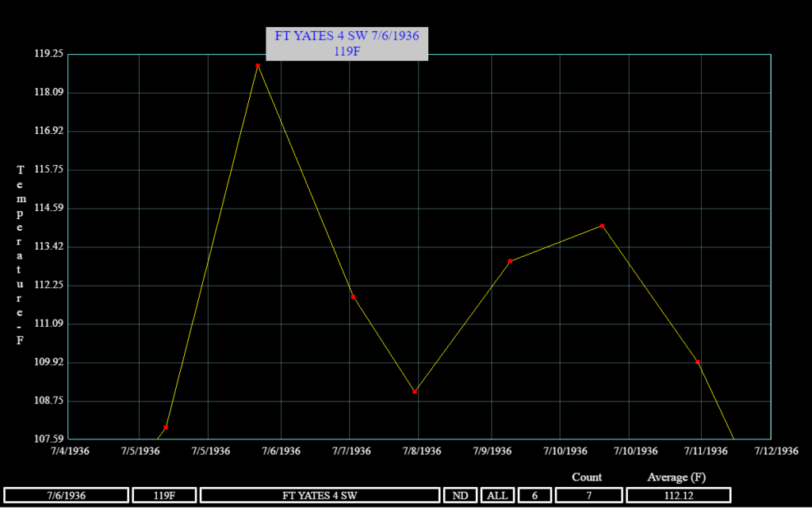Click the data point at 109 near 7/8/1936

415,392
